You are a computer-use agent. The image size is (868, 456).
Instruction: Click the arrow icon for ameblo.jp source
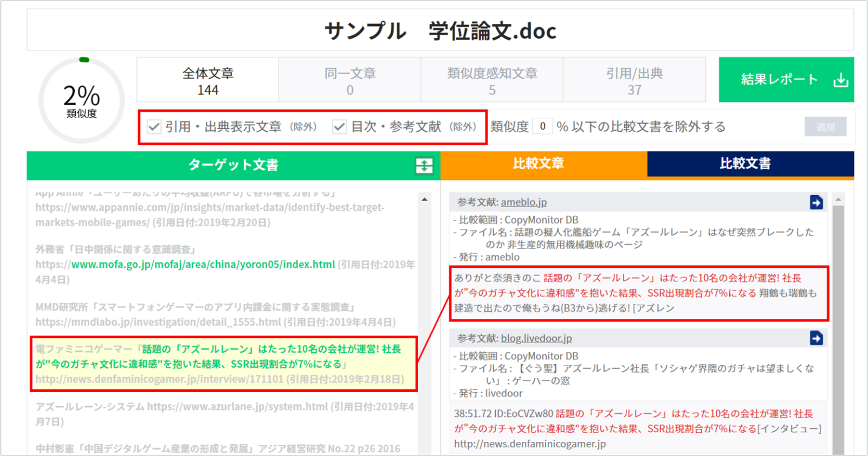[816, 202]
